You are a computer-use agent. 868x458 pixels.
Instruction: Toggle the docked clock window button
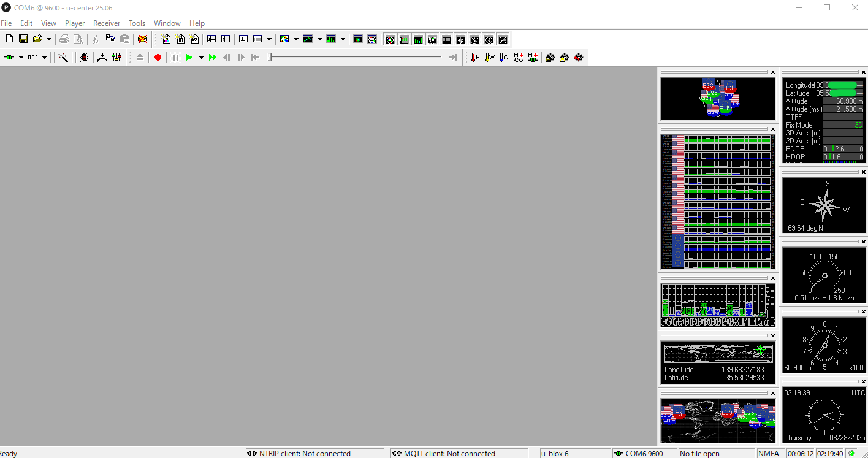tap(489, 39)
